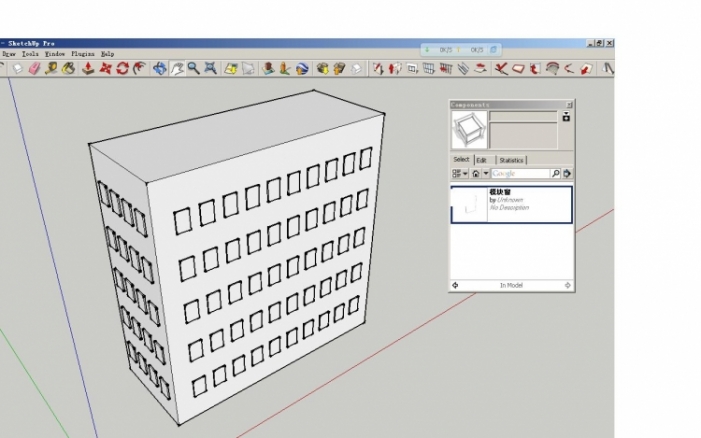
Task: Activate the Push/Pull tool
Action: (88, 69)
